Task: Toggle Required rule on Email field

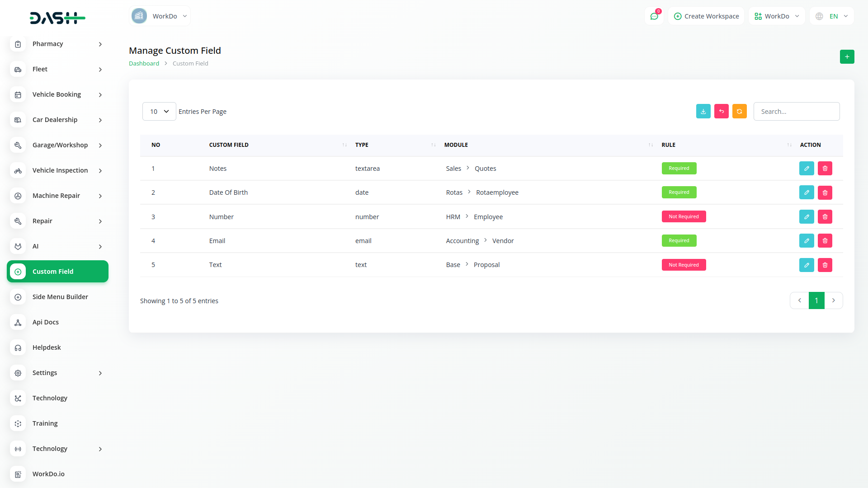Action: 679,240
